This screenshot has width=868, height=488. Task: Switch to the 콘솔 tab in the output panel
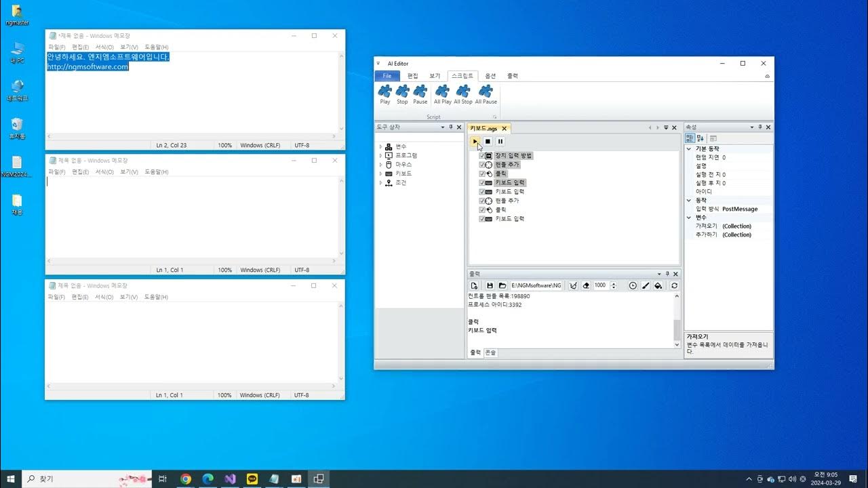[490, 352]
